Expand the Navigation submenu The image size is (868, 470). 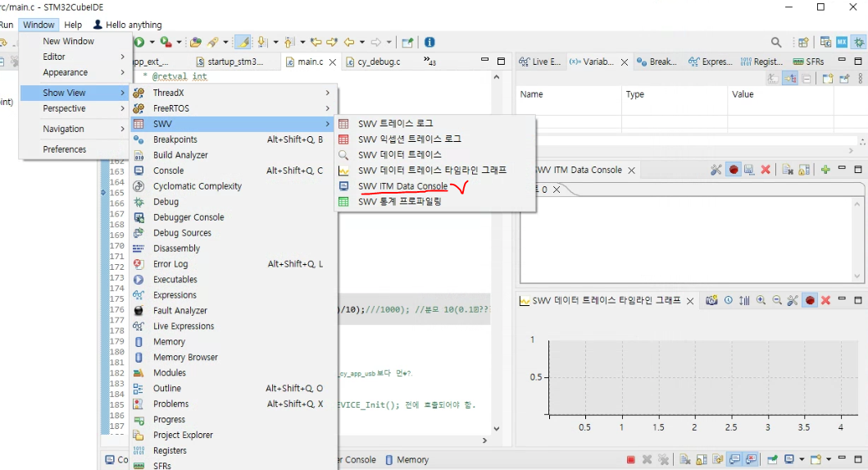tap(75, 129)
